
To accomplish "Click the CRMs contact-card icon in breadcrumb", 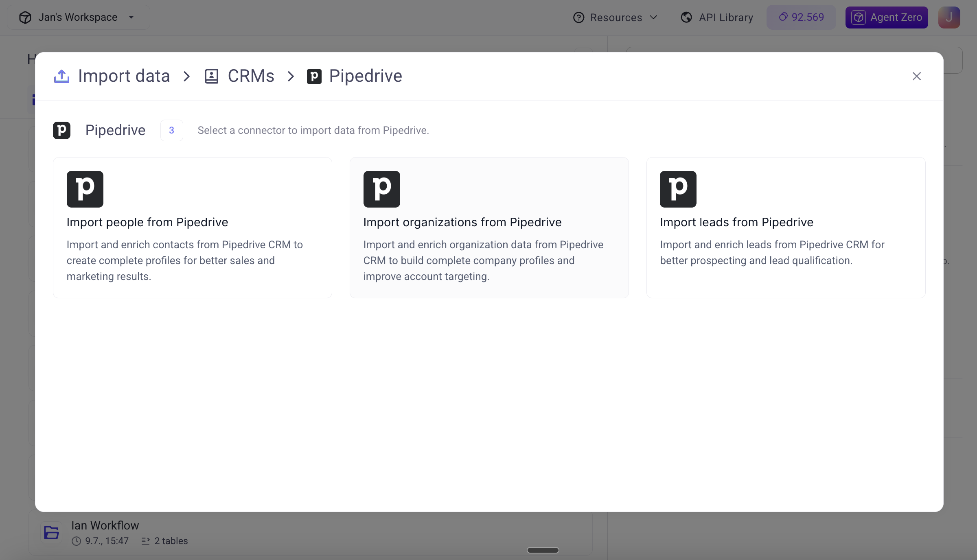I will point(211,76).
